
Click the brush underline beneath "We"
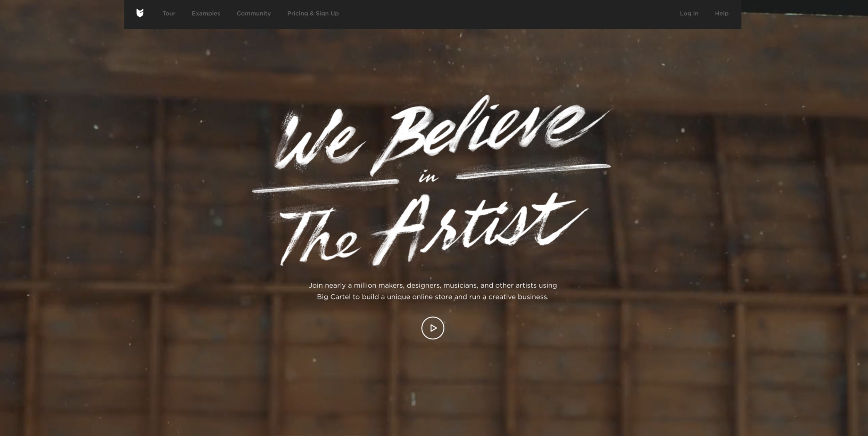[x=325, y=186]
